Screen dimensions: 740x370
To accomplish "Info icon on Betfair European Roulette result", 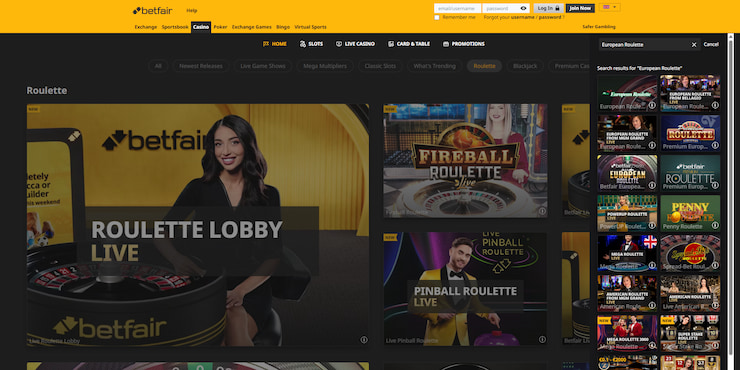I will (652, 185).
